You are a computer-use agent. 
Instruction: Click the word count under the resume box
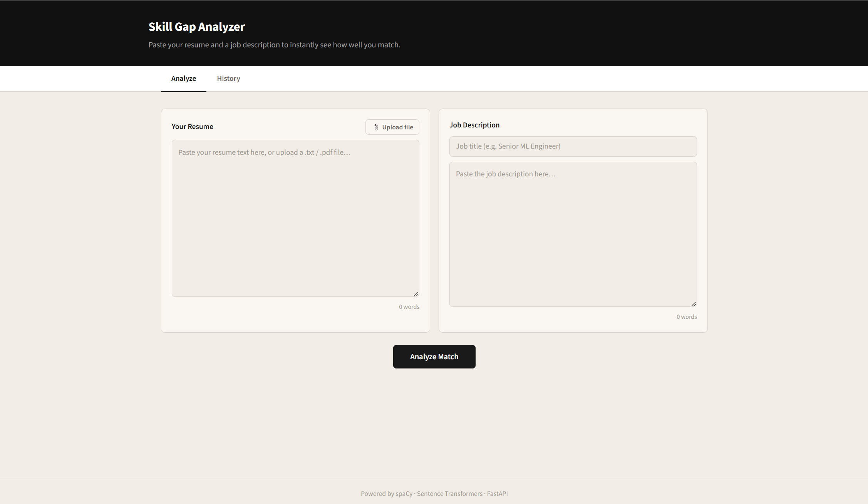[x=409, y=307]
